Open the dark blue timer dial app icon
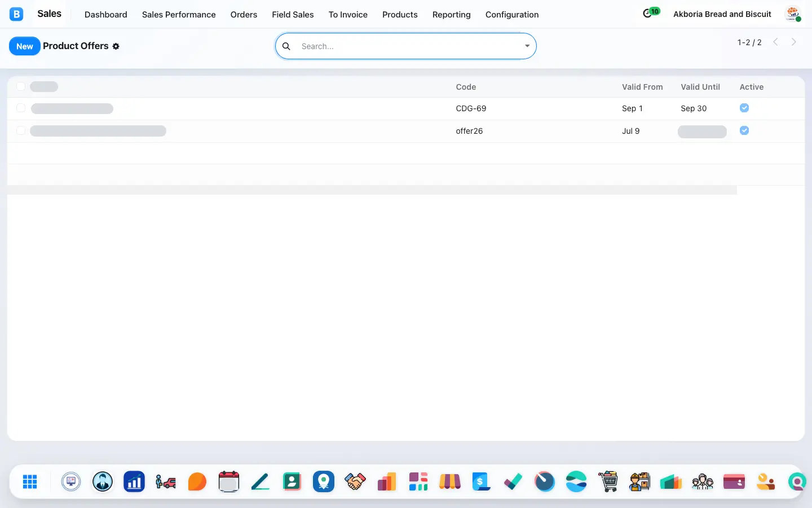 (545, 481)
